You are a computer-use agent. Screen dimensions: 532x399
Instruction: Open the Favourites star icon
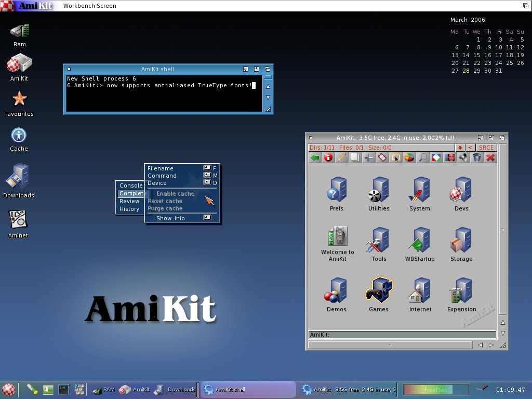point(19,104)
